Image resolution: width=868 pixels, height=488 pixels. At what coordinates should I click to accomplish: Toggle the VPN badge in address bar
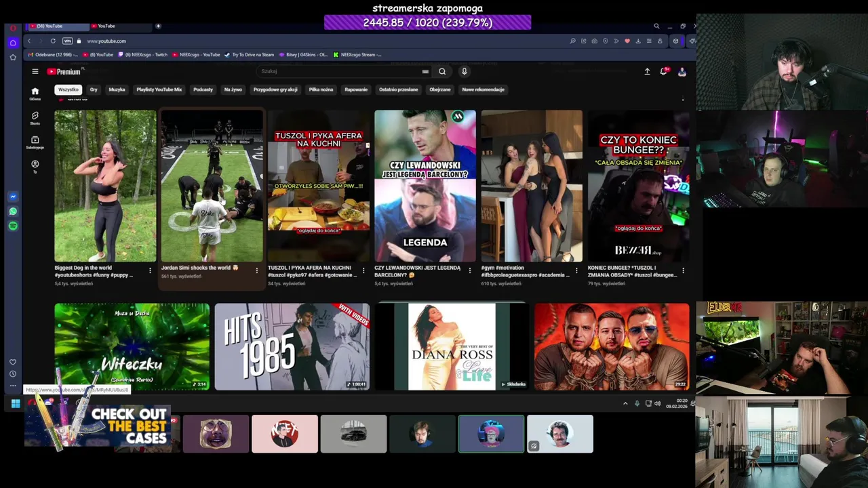coord(67,41)
